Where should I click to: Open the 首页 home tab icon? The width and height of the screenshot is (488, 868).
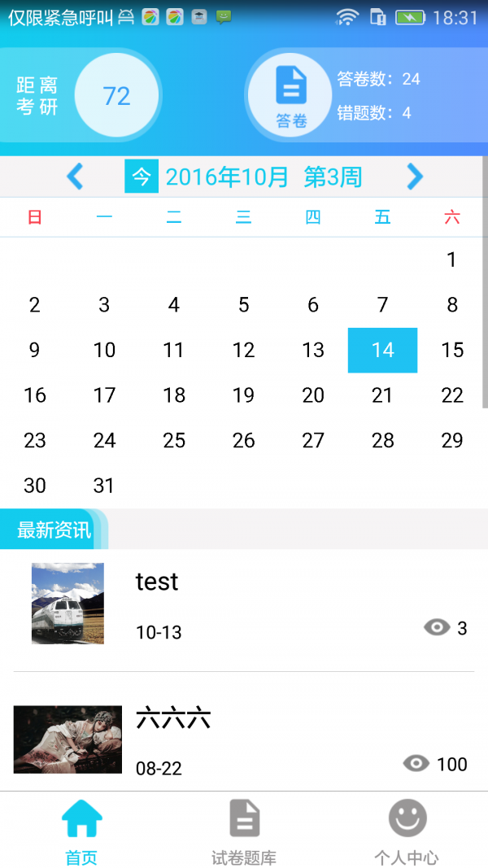point(80,818)
